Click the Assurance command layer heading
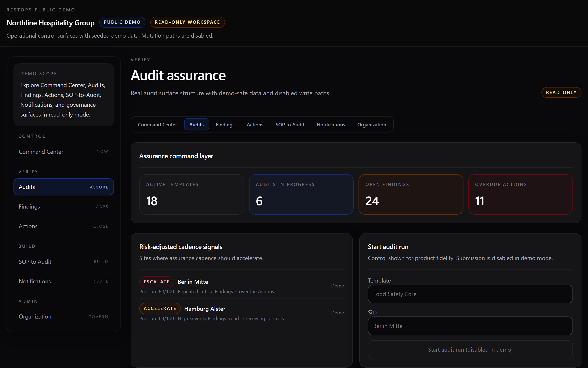 [x=176, y=156]
